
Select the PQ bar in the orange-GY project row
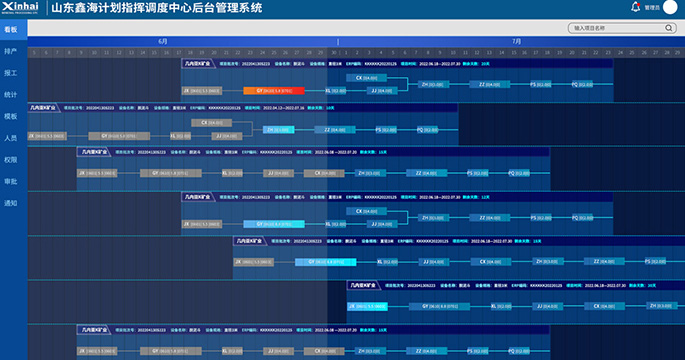(583, 84)
